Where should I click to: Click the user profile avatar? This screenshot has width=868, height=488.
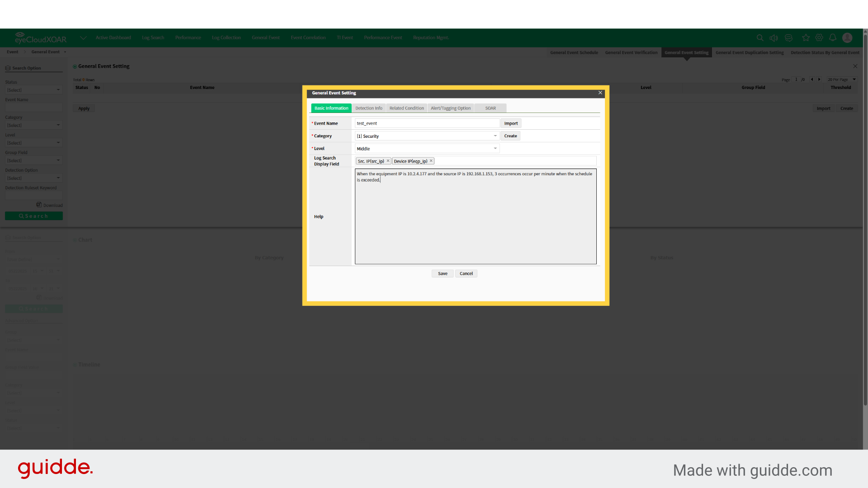tap(847, 38)
